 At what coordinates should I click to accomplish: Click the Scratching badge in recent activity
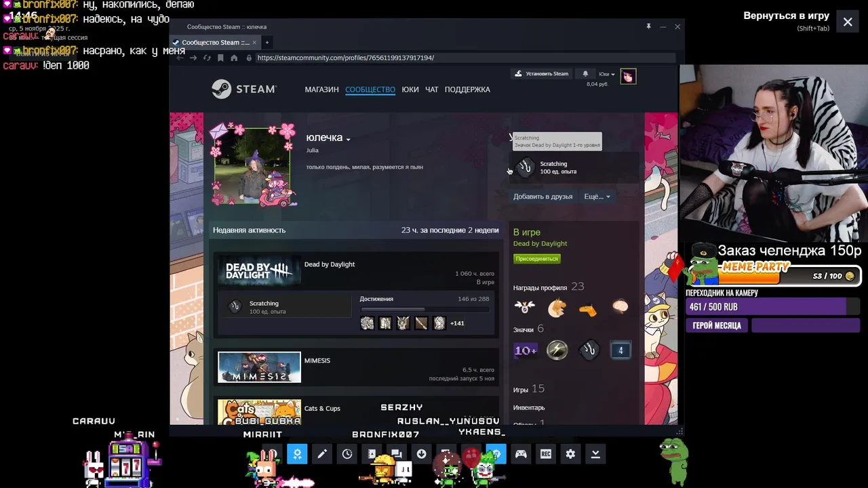pos(235,306)
